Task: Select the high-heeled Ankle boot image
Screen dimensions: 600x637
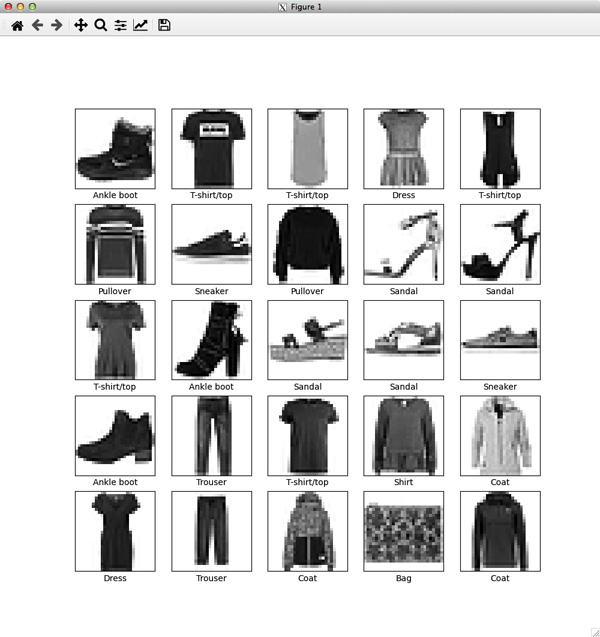Action: pyautogui.click(x=212, y=340)
